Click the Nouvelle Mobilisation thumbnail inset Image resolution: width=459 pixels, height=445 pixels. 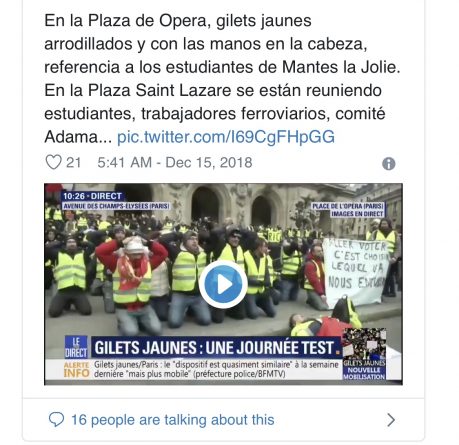(364, 354)
